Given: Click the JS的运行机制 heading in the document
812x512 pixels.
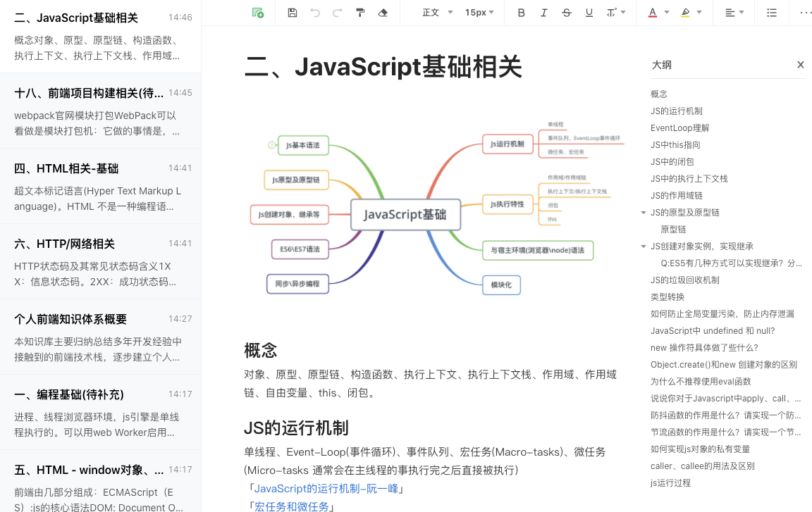Looking at the screenshot, I should pos(296,428).
